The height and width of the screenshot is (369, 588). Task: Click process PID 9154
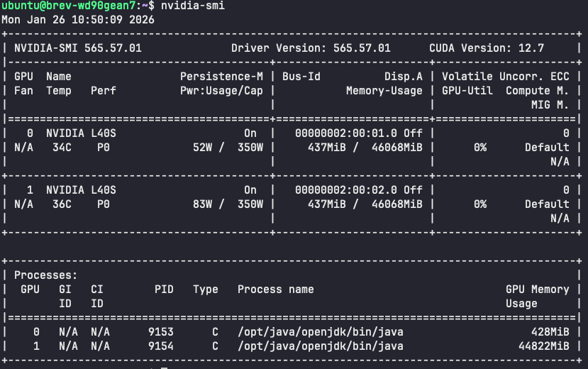pyautogui.click(x=160, y=346)
